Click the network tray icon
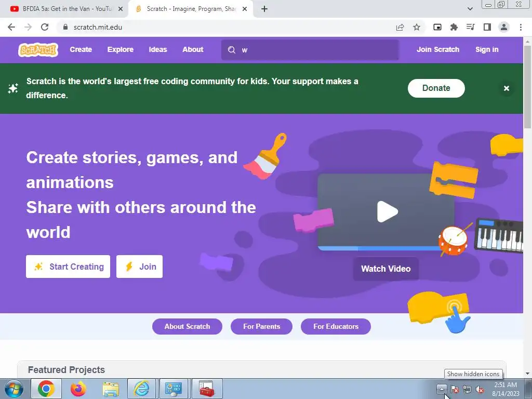 (x=467, y=389)
